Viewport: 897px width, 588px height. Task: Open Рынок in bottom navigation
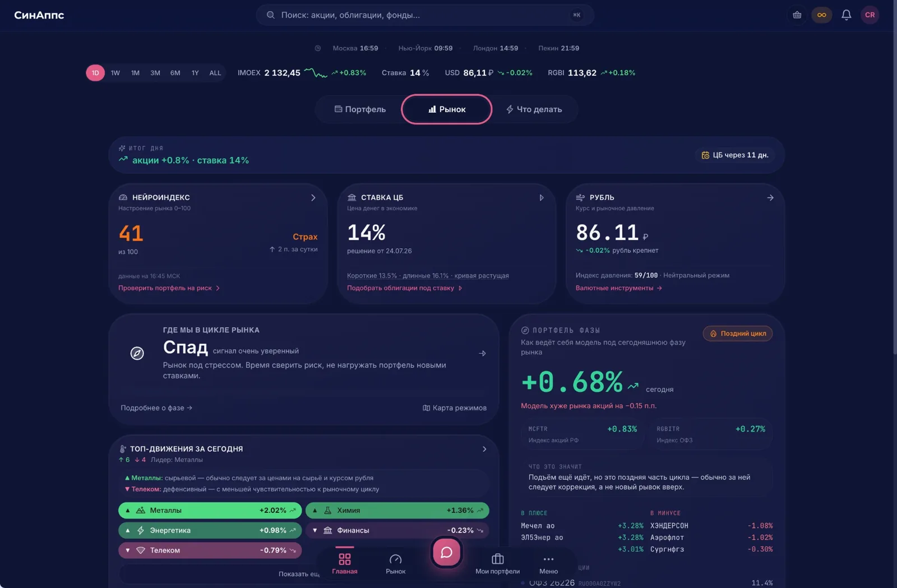click(396, 563)
